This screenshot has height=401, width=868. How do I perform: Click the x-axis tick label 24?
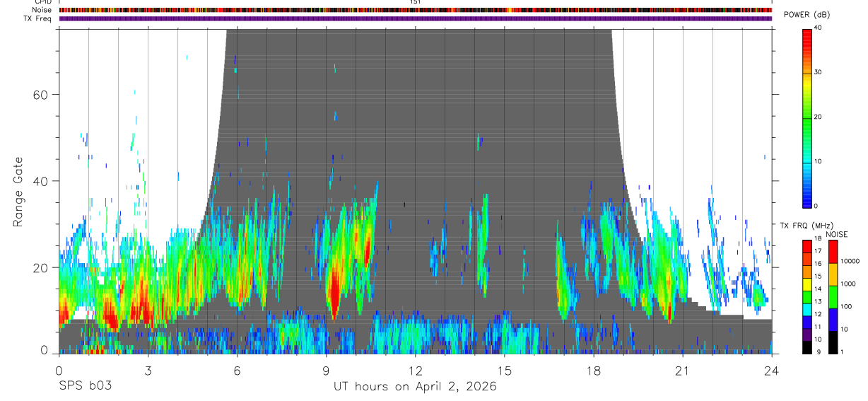pos(771,371)
